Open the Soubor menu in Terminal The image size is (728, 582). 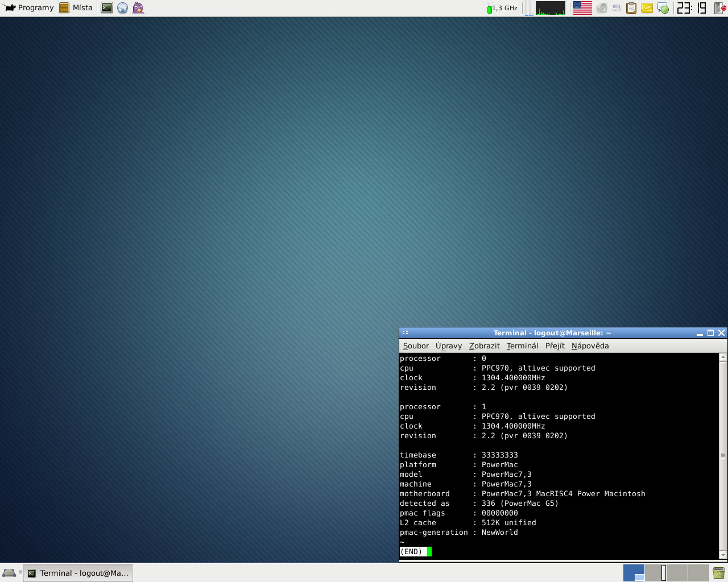(x=416, y=346)
